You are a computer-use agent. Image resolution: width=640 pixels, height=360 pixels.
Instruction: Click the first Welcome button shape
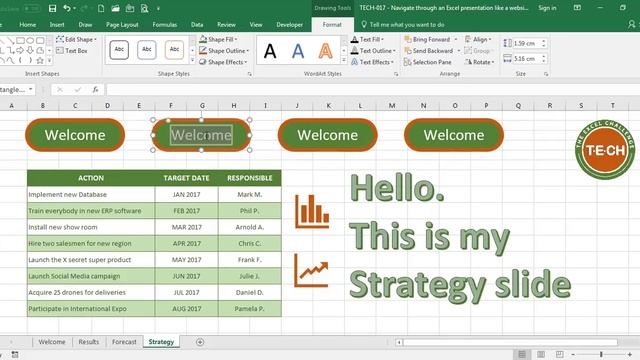point(75,135)
